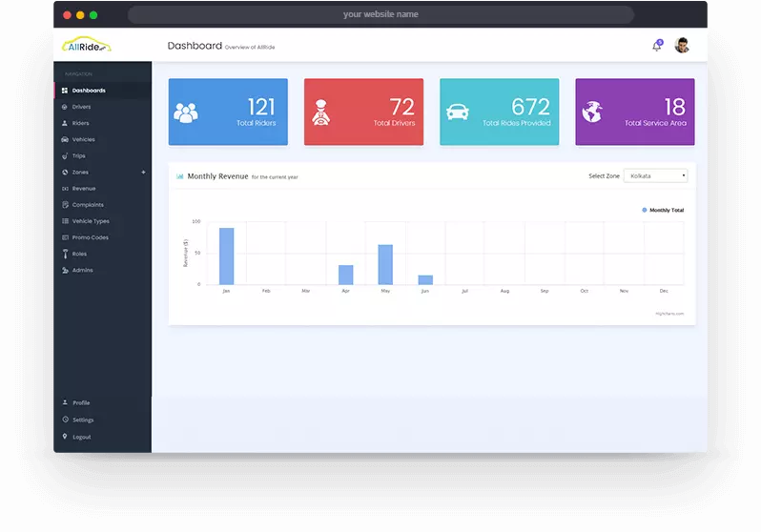Click the Zones globe icon in sidebar

pos(65,173)
